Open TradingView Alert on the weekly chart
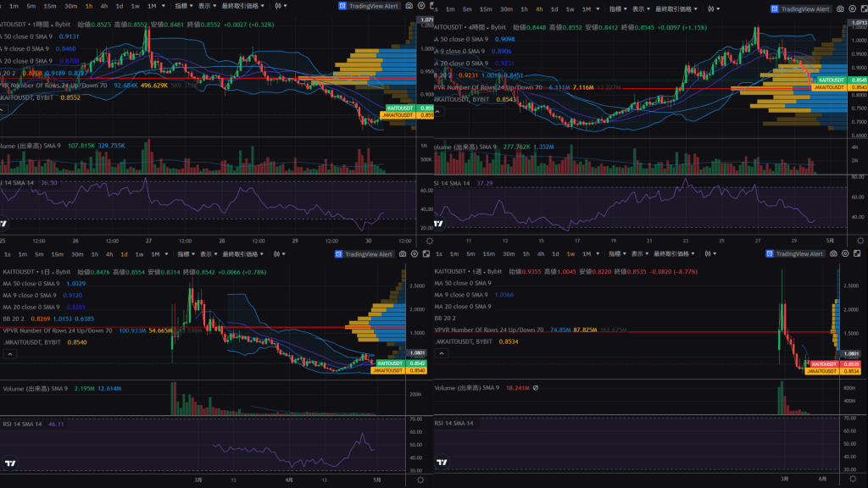 click(x=794, y=253)
